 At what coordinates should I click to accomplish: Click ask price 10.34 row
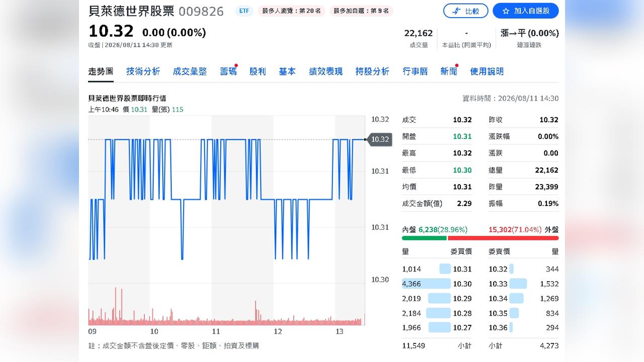coord(523,298)
